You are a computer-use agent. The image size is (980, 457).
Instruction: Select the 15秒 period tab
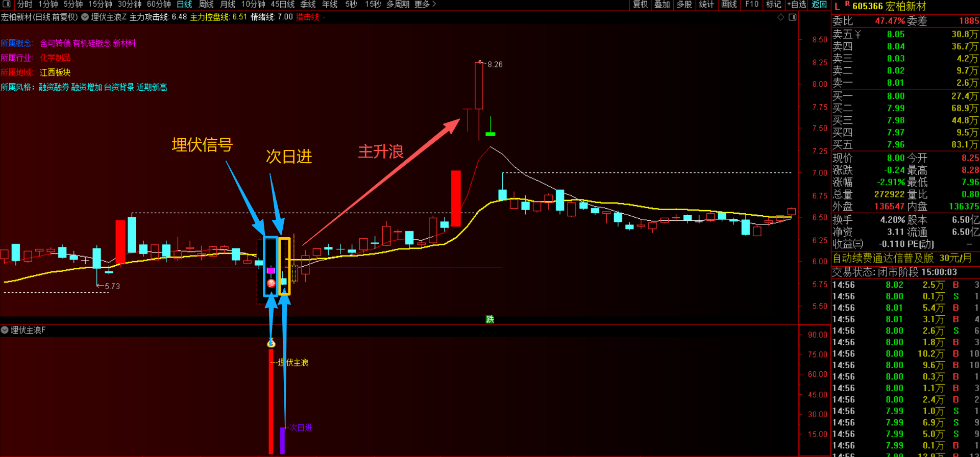pos(373,4)
